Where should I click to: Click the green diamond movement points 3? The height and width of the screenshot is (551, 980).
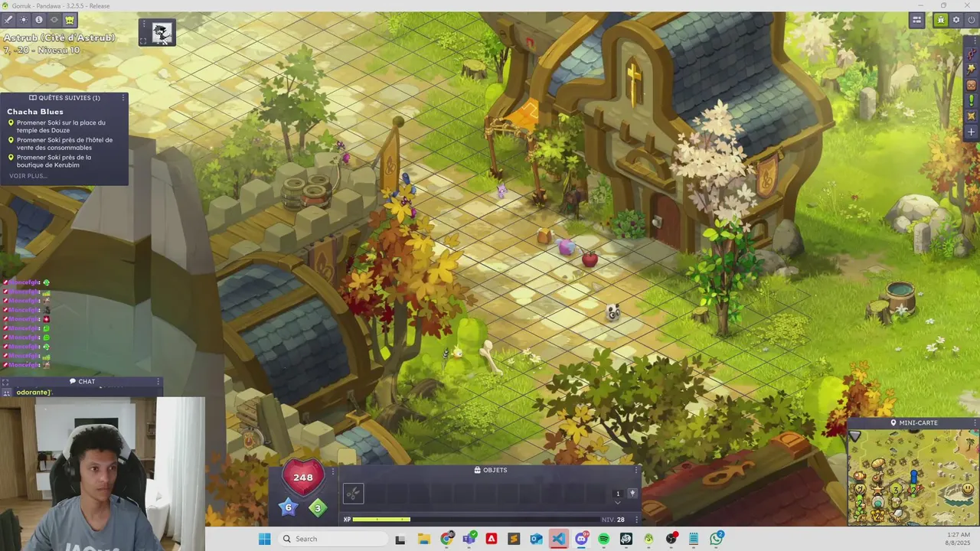318,507
